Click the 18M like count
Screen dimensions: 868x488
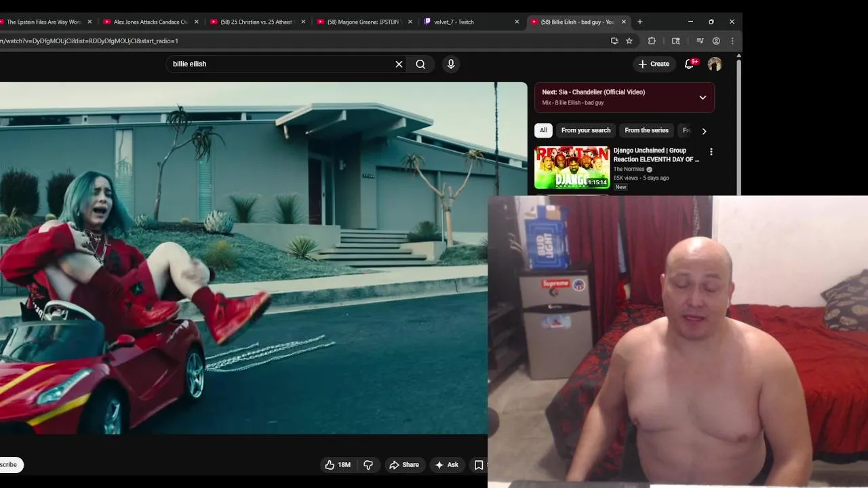tap(344, 465)
